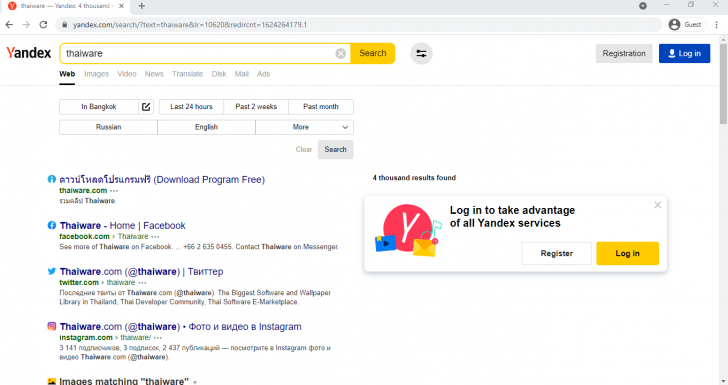Image resolution: width=728 pixels, height=385 pixels.
Task: Open three-dot menu for the facebook.com result
Action: click(x=155, y=237)
